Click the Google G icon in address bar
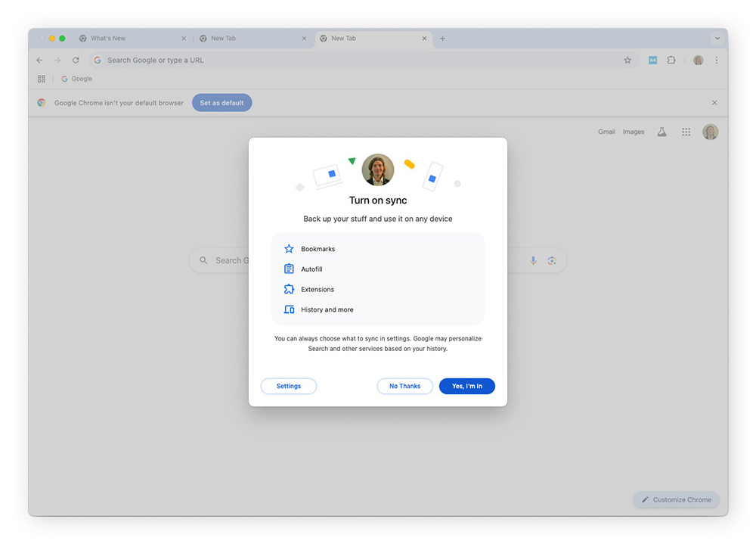Screen dimensions: 756x544 click(x=98, y=61)
